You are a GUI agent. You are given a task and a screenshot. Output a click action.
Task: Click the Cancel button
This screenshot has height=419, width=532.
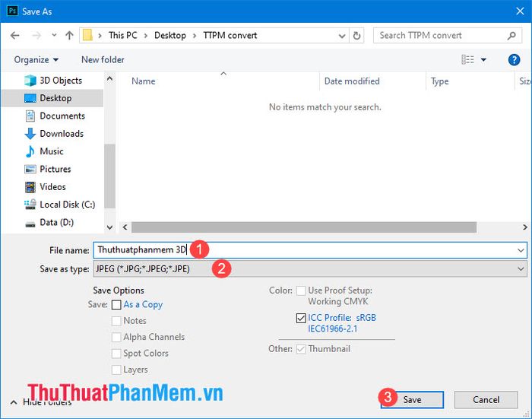click(486, 400)
